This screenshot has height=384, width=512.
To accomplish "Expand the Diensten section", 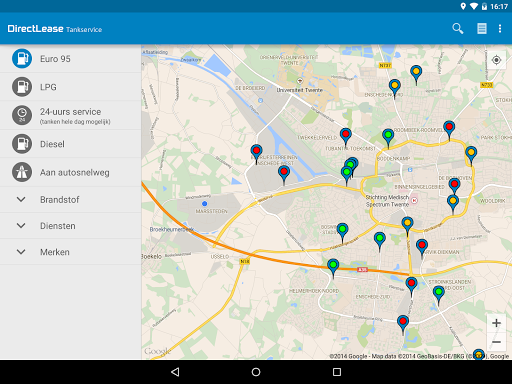I will point(70,226).
